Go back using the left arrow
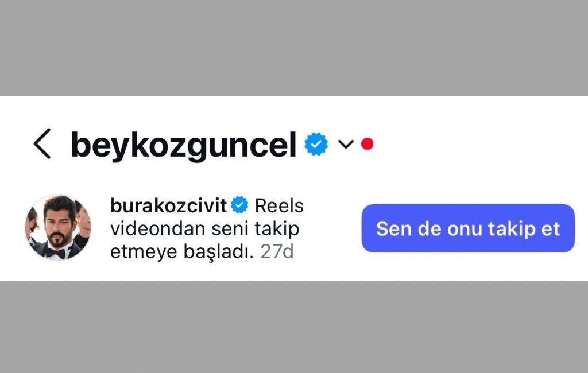 coord(42,144)
